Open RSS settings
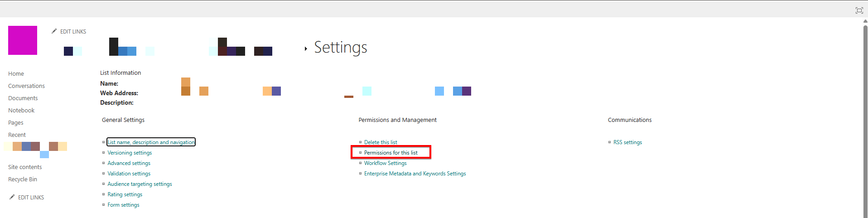The image size is (868, 218). click(627, 142)
